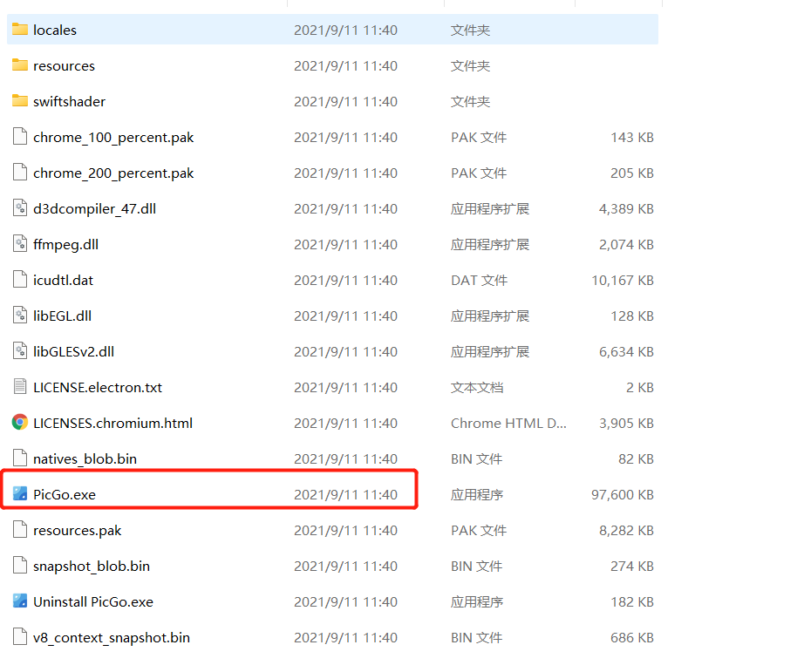The width and height of the screenshot is (804, 672).
Task: Select file name icudtl.dat
Action: click(63, 281)
